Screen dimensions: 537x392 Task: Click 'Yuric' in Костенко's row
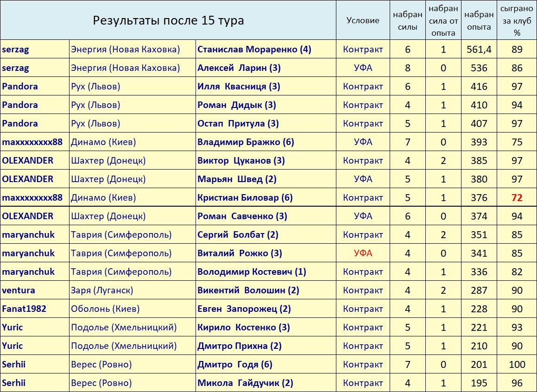(13, 327)
